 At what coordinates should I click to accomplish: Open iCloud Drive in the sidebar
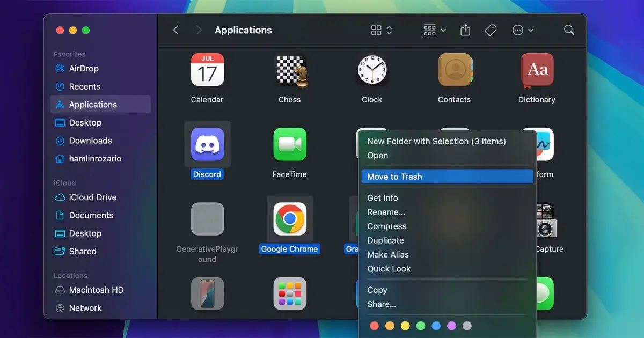[100, 197]
